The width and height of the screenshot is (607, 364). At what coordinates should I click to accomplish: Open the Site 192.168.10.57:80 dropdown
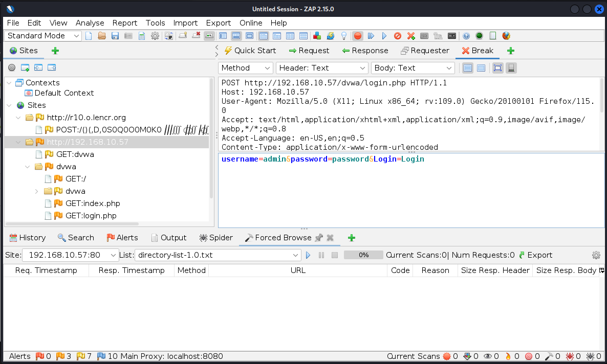point(70,255)
